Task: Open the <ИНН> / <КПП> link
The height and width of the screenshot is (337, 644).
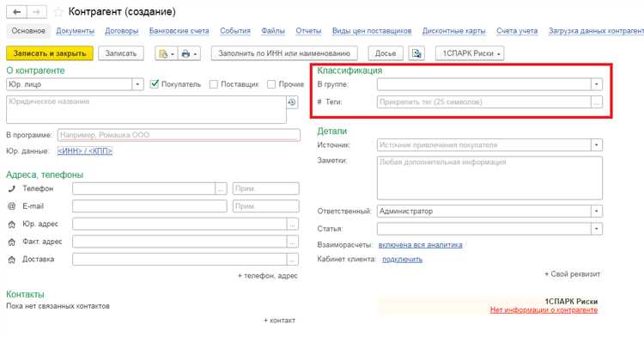Action: click(85, 151)
